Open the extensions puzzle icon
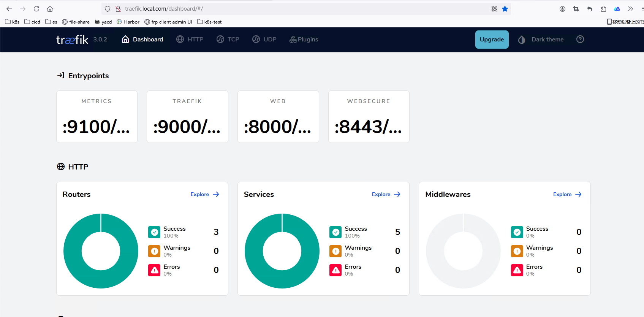644x317 pixels. 603,9
